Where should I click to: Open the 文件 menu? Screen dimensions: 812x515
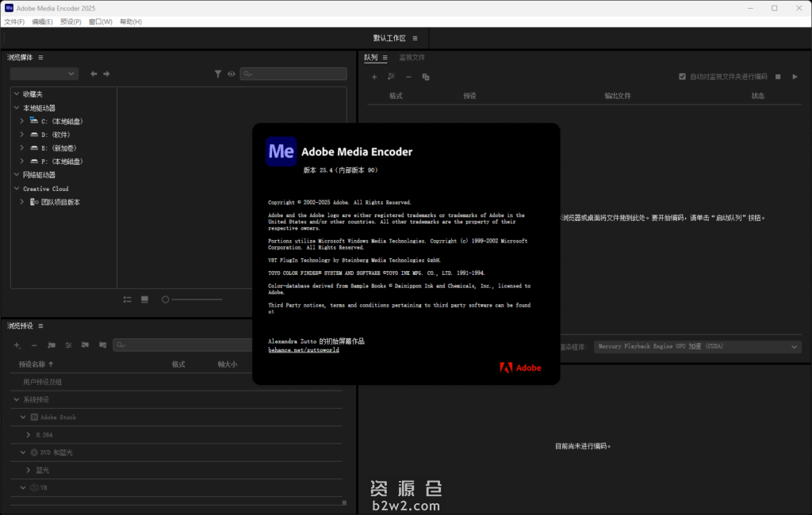point(13,21)
